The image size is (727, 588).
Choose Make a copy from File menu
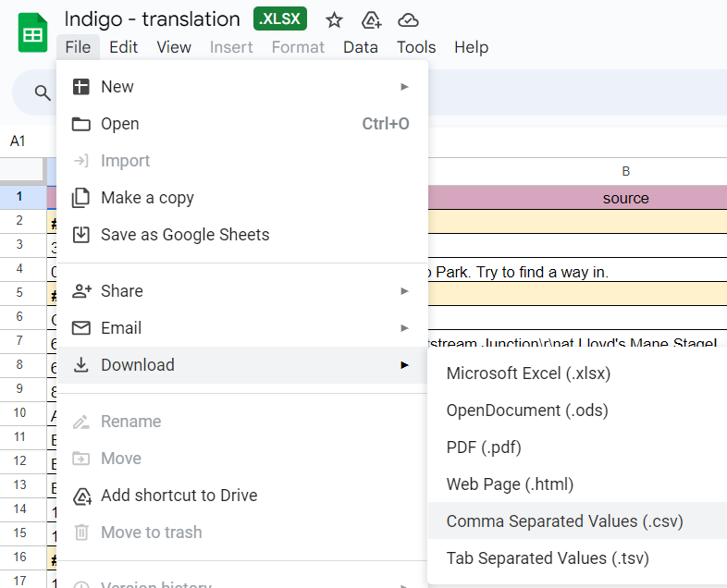pyautogui.click(x=147, y=198)
